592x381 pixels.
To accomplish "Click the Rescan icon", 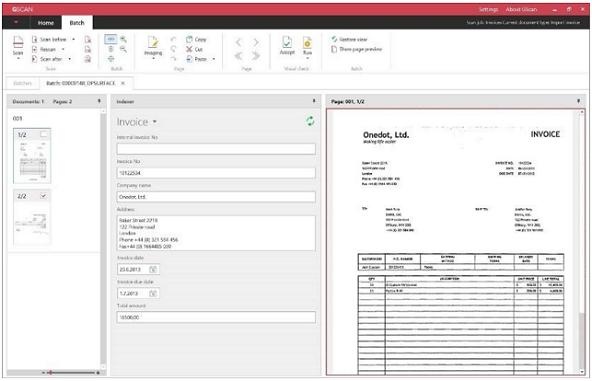I will coord(34,49).
